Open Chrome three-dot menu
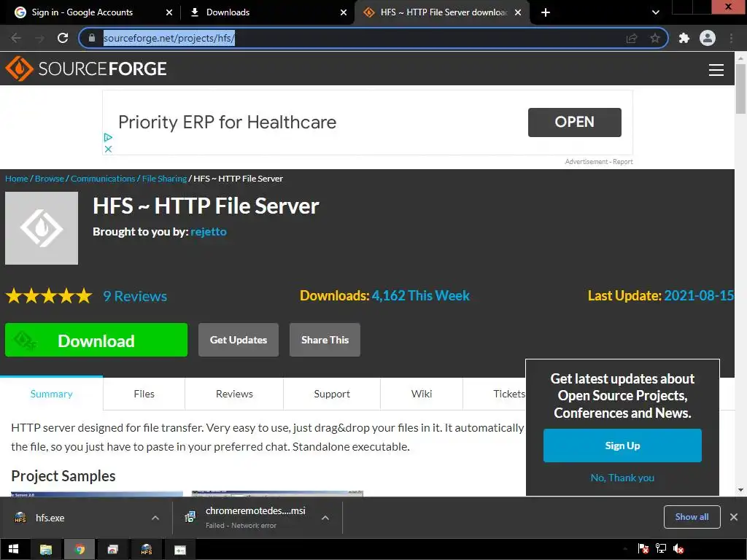The image size is (747, 560). tap(731, 38)
